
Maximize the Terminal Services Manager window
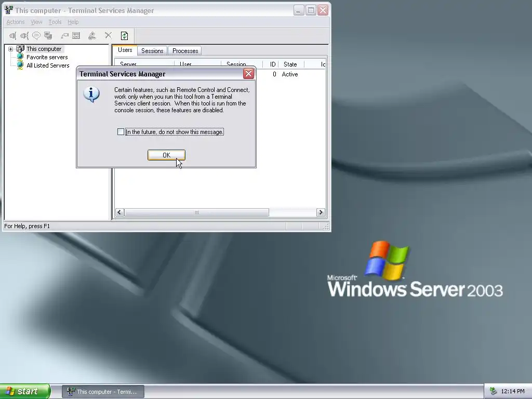coord(311,10)
